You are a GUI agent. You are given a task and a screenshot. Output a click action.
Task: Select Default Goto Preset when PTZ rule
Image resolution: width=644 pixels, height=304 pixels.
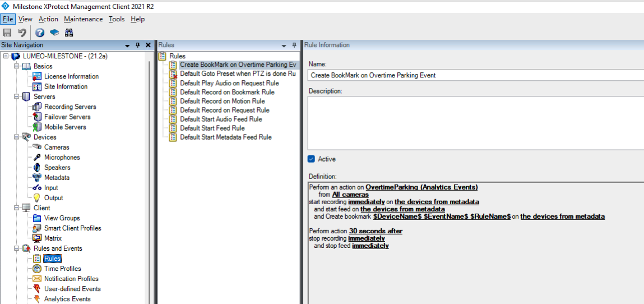tap(238, 74)
